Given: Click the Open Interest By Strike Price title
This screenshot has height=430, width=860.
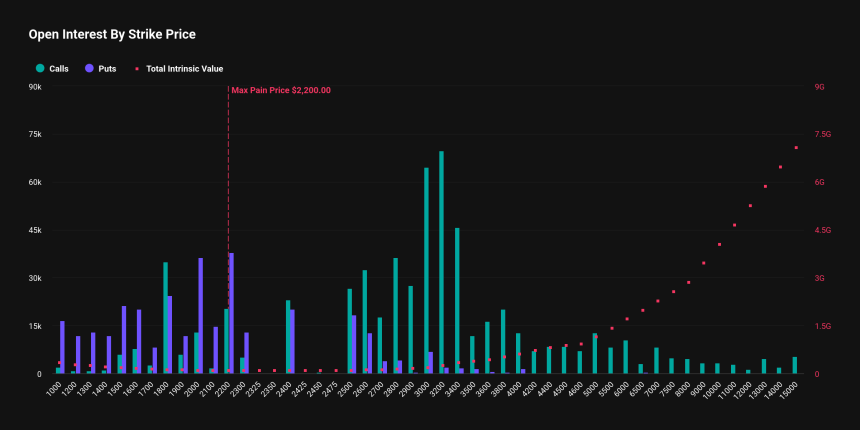Looking at the screenshot, I should tap(112, 35).
